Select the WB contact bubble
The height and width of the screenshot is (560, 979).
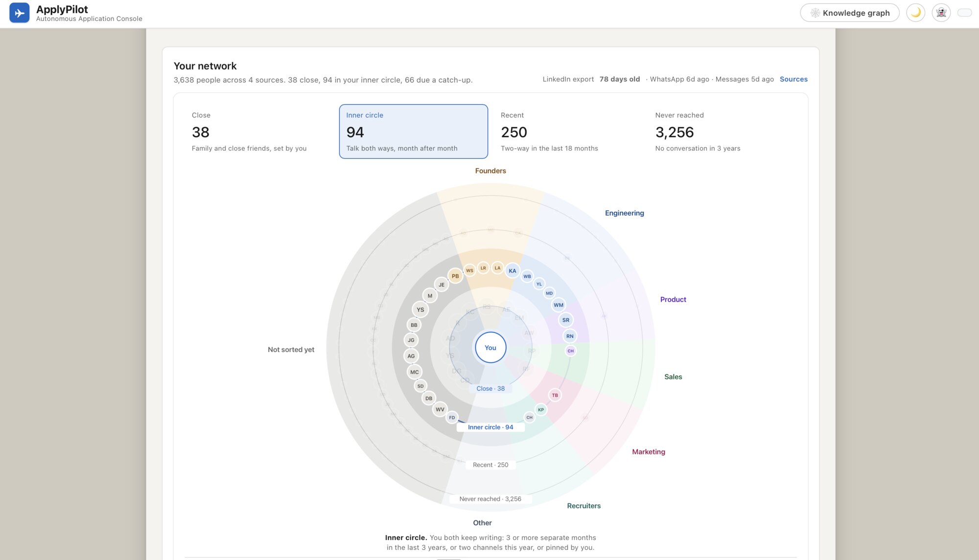527,277
